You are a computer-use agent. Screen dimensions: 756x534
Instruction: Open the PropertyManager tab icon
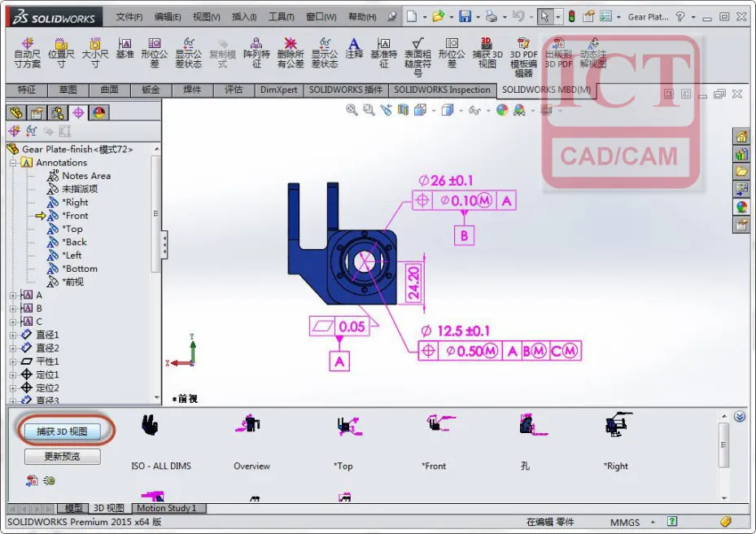point(37,113)
